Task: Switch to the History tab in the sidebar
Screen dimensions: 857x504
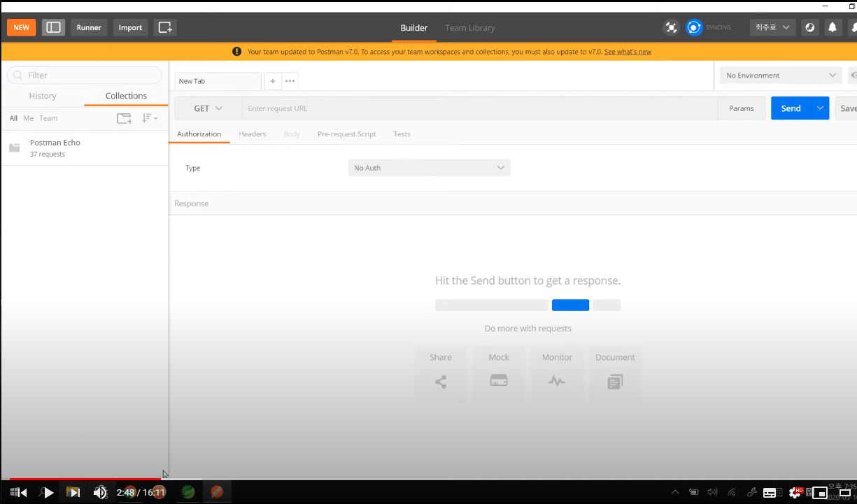Action: 43,96
